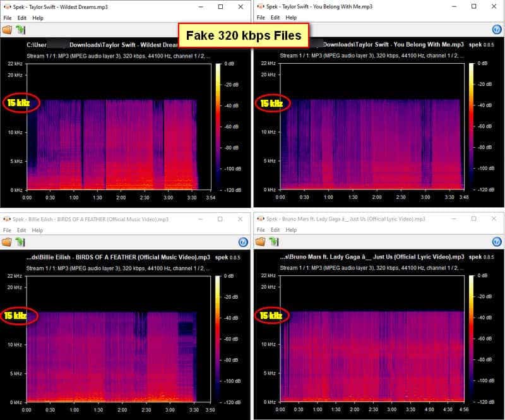This screenshot has width=505, height=420.
Task: Open Help menu in Wildest Dreams window
Action: pyautogui.click(x=38, y=18)
